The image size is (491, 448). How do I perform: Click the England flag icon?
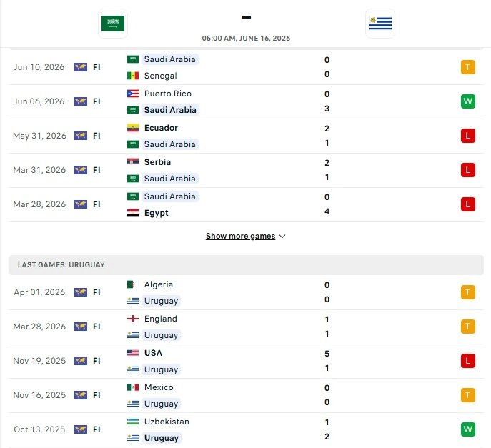(133, 319)
